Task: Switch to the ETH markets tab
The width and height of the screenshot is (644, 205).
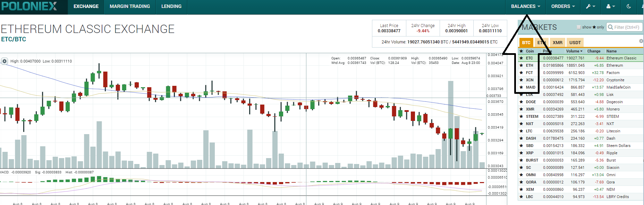Action: 541,42
